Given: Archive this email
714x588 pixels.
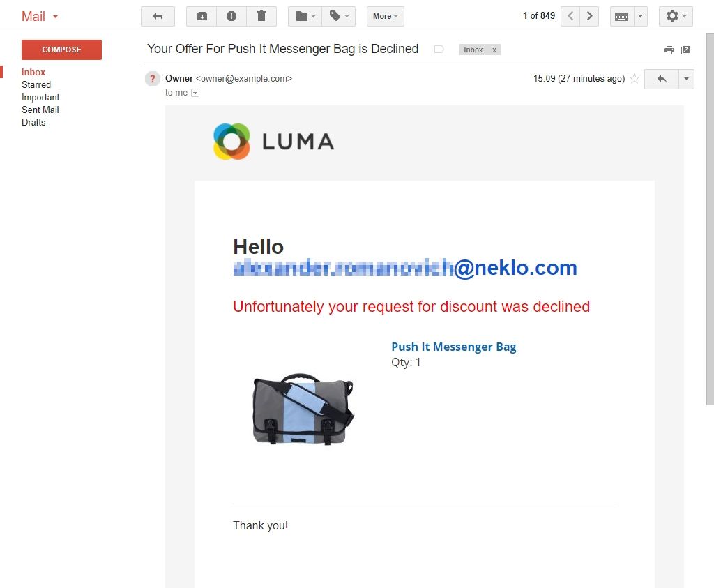Looking at the screenshot, I should tap(202, 17).
